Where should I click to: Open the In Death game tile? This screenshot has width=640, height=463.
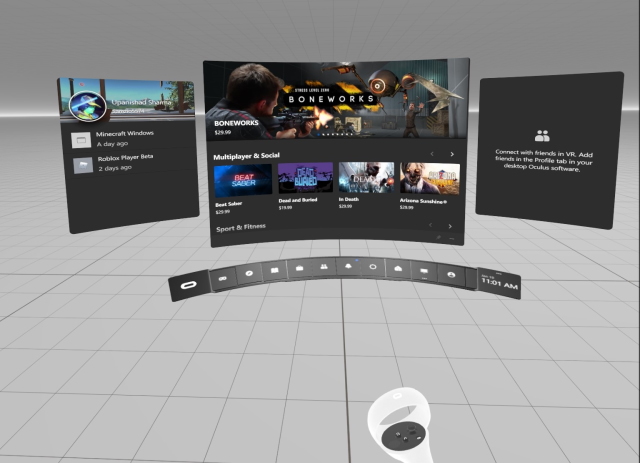(364, 180)
